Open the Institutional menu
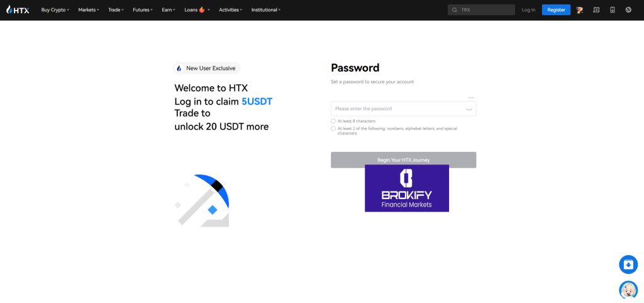The width and height of the screenshot is (644, 303). tap(265, 10)
